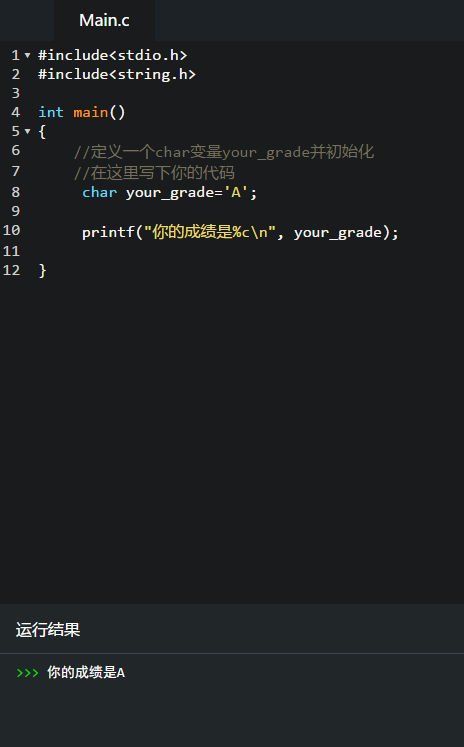This screenshot has width=464, height=747.
Task: Click the string "你的成绩是%c\n"
Action: point(210,232)
